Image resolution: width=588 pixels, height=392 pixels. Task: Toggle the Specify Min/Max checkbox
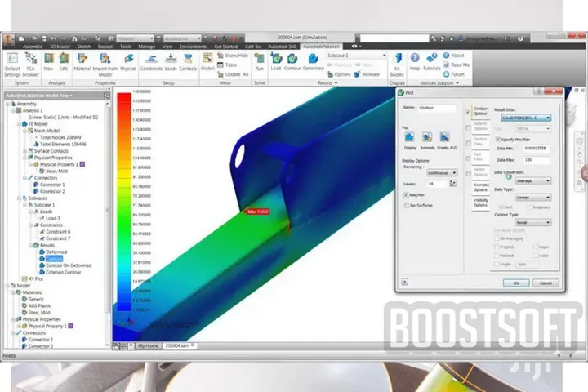[498, 140]
